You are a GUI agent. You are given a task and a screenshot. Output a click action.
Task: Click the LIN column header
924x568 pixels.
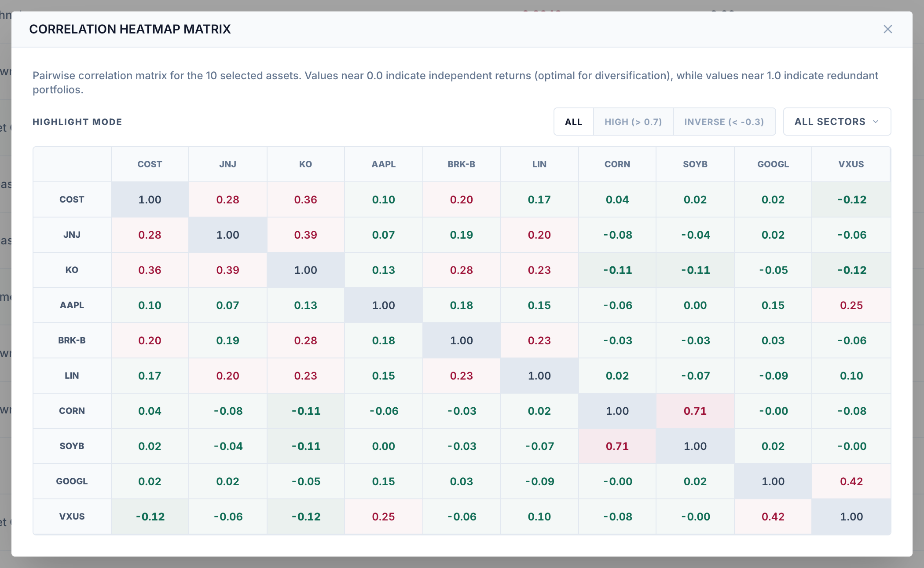pos(539,164)
